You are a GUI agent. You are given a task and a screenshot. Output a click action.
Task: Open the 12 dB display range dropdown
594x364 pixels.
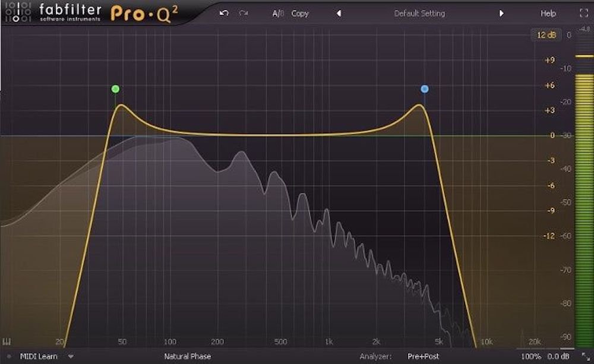(546, 35)
